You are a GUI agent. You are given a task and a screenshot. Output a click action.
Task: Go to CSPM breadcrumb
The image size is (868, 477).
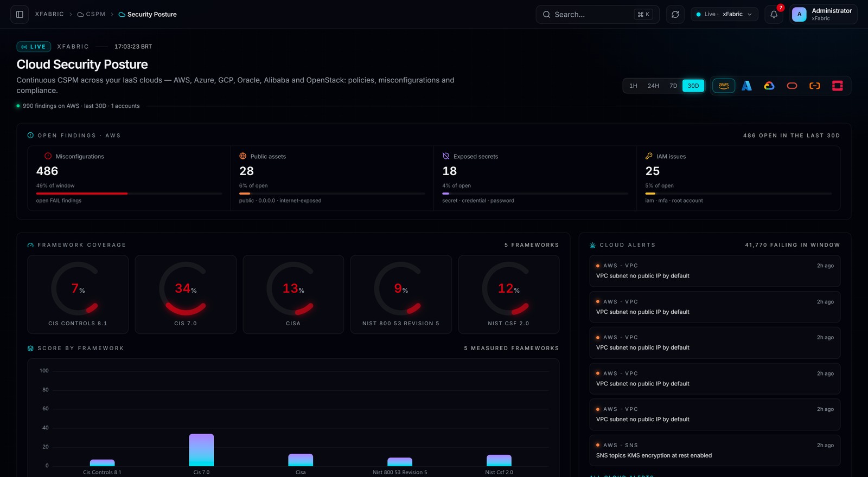coord(95,14)
